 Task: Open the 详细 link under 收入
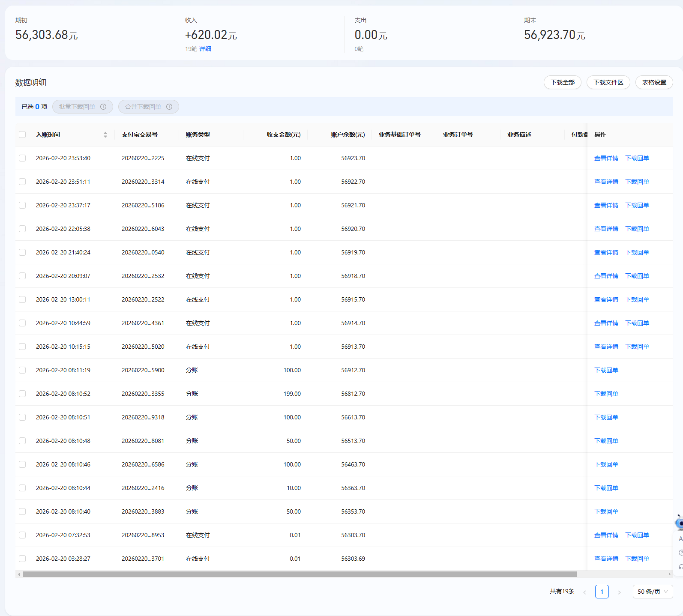tap(205, 49)
